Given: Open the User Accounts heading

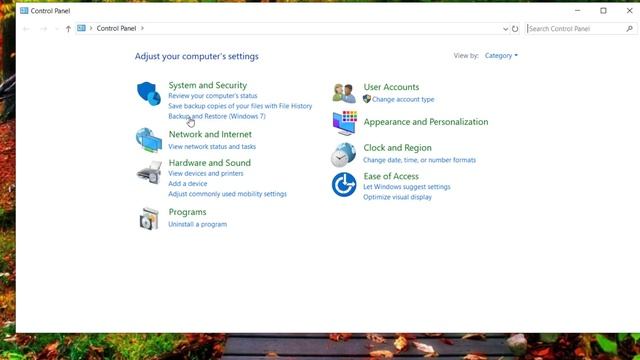Looking at the screenshot, I should (391, 87).
